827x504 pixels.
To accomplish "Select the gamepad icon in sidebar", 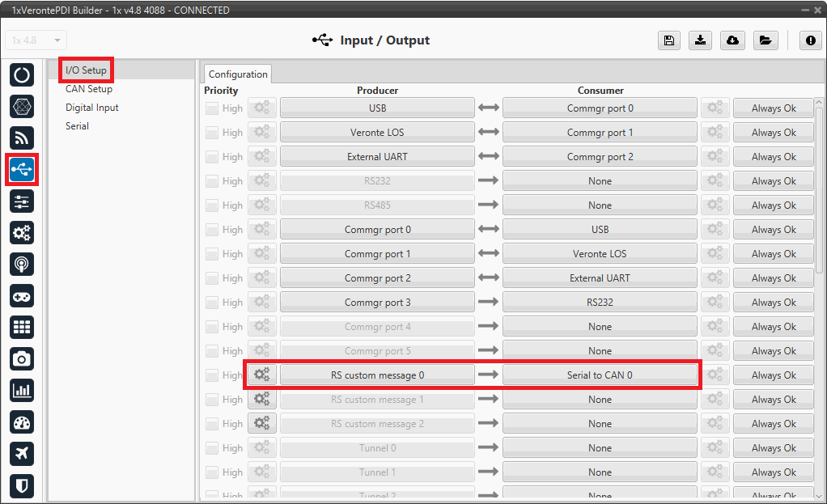I will point(22,295).
